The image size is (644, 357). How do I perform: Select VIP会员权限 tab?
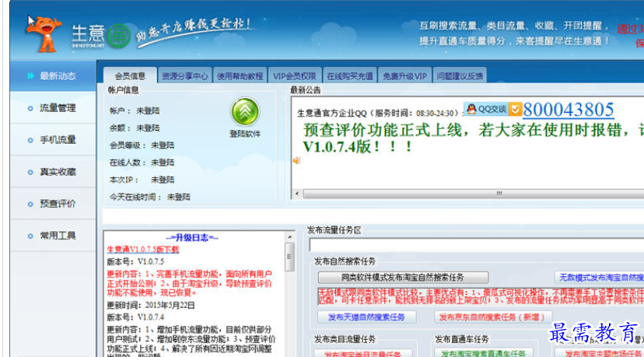(295, 76)
